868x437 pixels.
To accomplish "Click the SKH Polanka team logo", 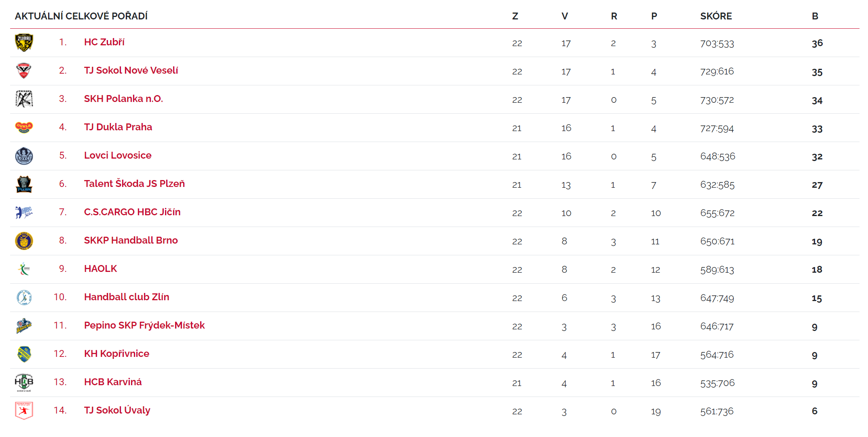I will (x=24, y=99).
